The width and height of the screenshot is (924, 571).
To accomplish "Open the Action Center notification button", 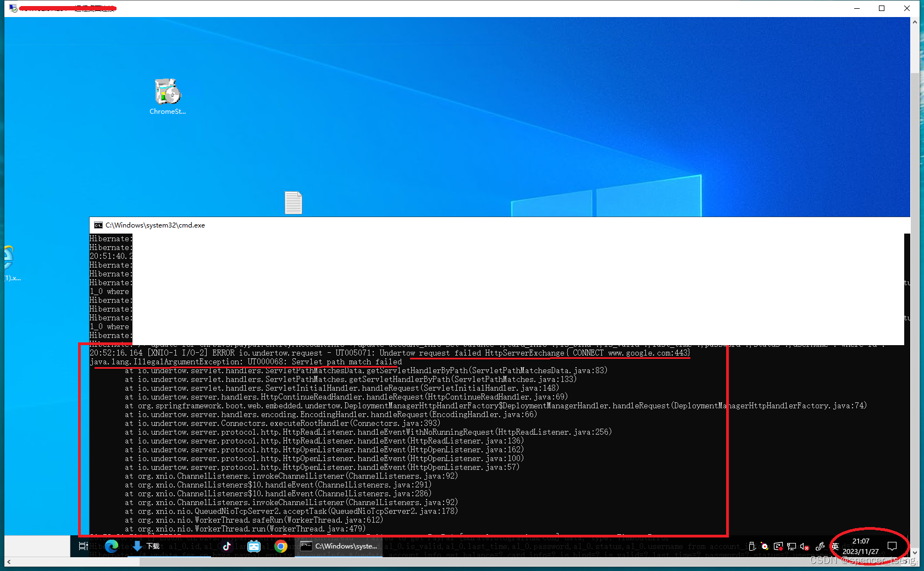I will click(892, 546).
